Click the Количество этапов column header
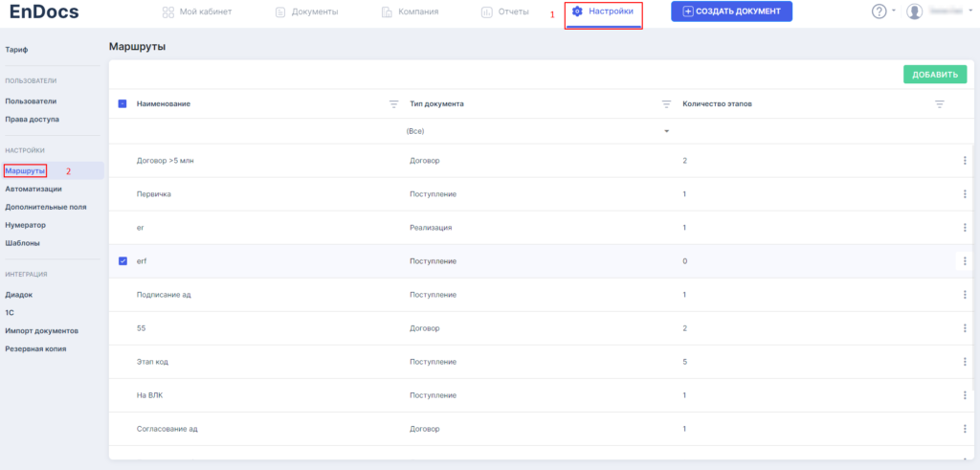Image resolution: width=980 pixels, height=470 pixels. 717,103
